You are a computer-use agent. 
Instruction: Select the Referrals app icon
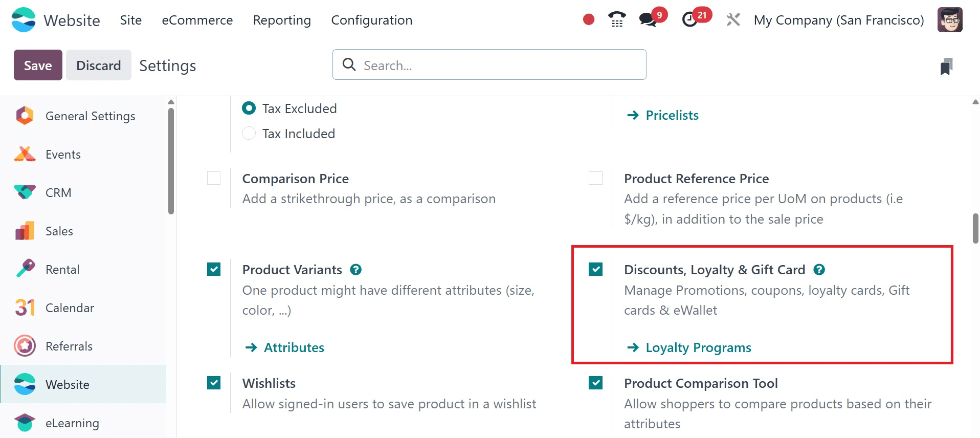click(24, 346)
